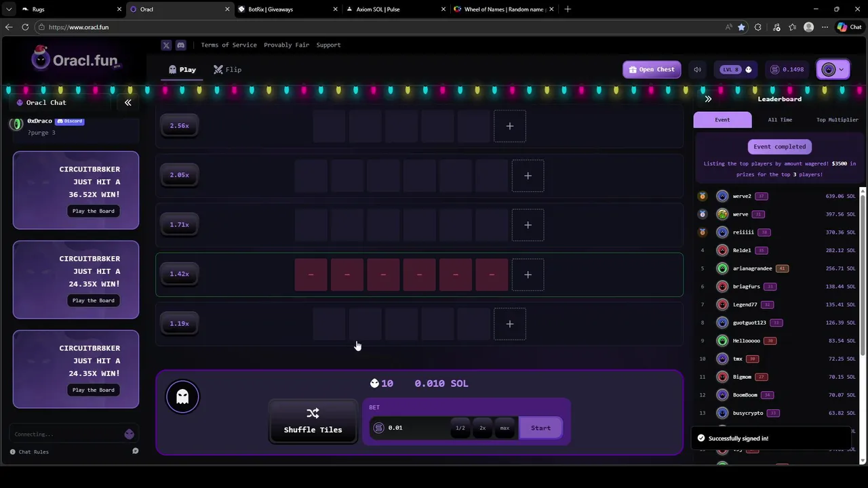Click the SOL balance 0.1498

(787, 69)
